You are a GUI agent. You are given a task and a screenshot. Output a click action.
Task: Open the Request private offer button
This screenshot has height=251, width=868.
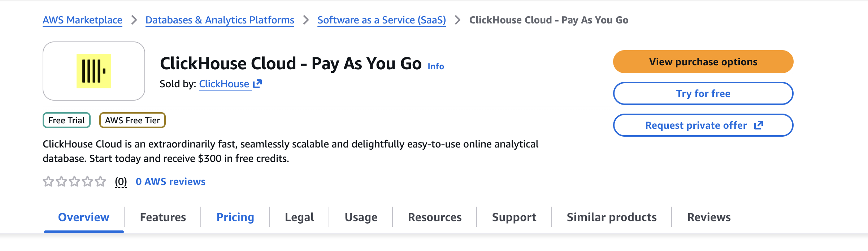coord(703,125)
